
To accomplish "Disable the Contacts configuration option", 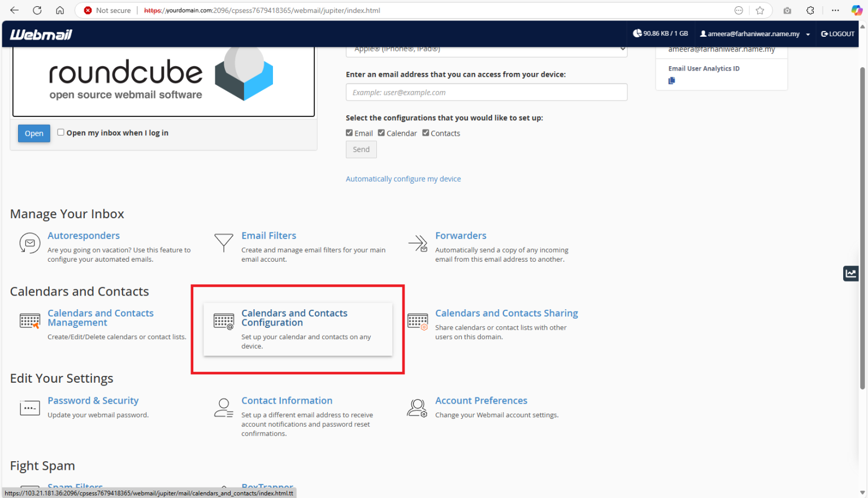I will 426,132.
